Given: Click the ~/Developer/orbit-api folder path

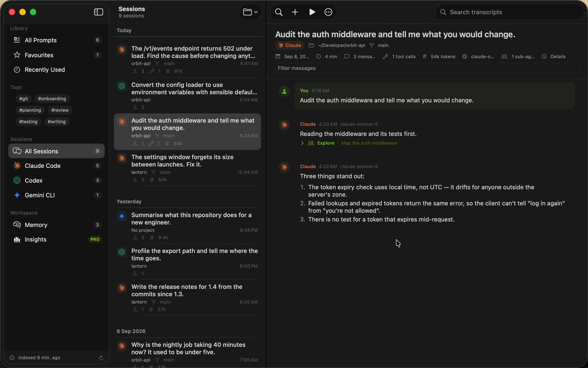Looking at the screenshot, I should tap(337, 45).
